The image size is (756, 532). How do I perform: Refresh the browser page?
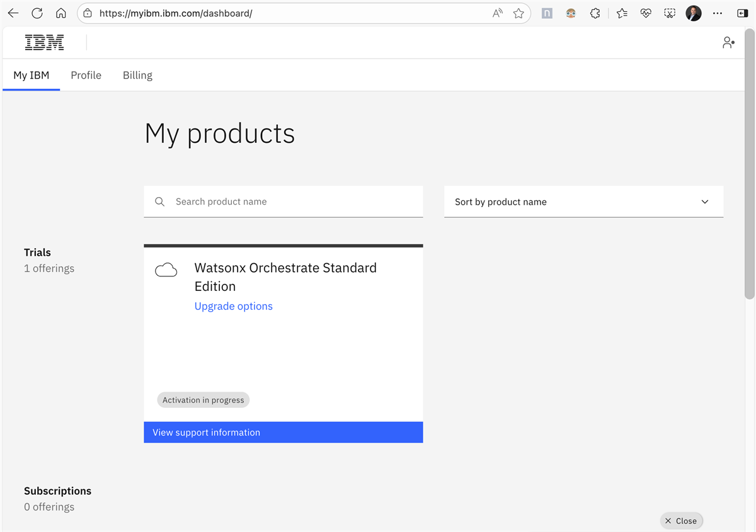[37, 13]
